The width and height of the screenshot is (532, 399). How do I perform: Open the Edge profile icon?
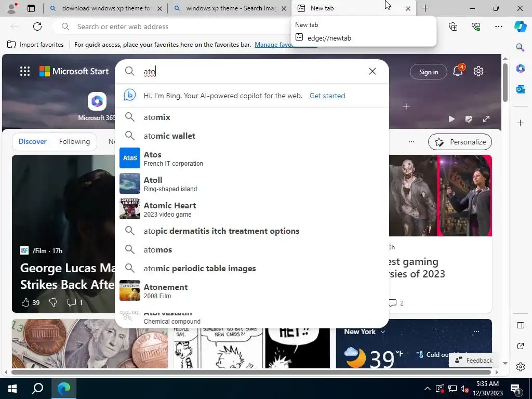pos(12,8)
